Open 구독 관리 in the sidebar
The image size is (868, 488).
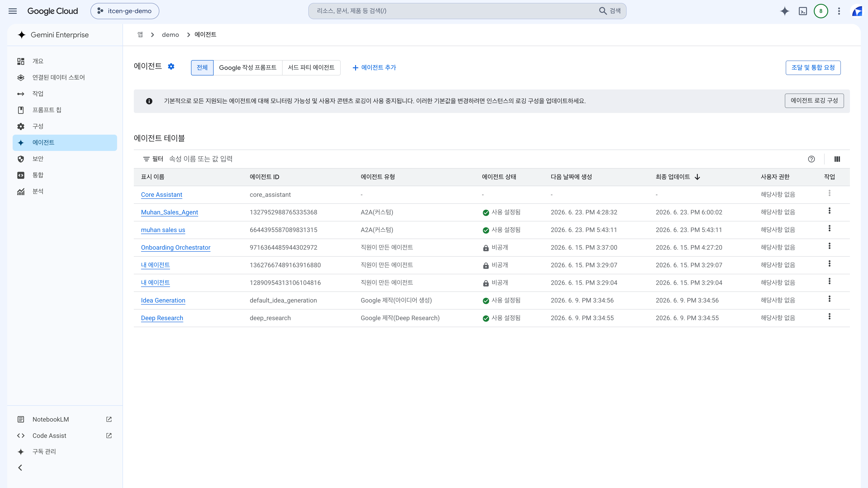click(65, 452)
